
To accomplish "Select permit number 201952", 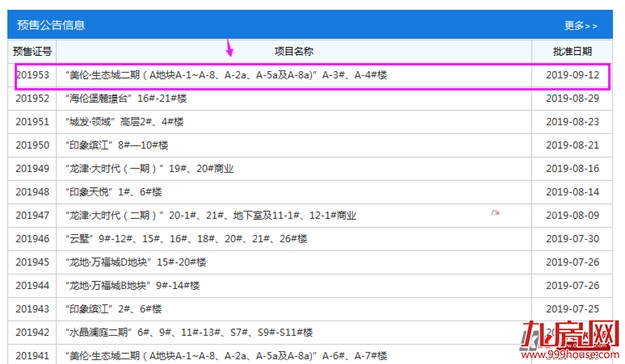I will click(x=32, y=98).
